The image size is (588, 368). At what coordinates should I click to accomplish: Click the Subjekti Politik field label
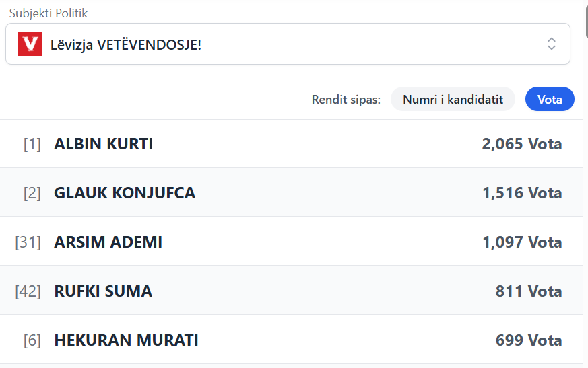[x=48, y=13]
